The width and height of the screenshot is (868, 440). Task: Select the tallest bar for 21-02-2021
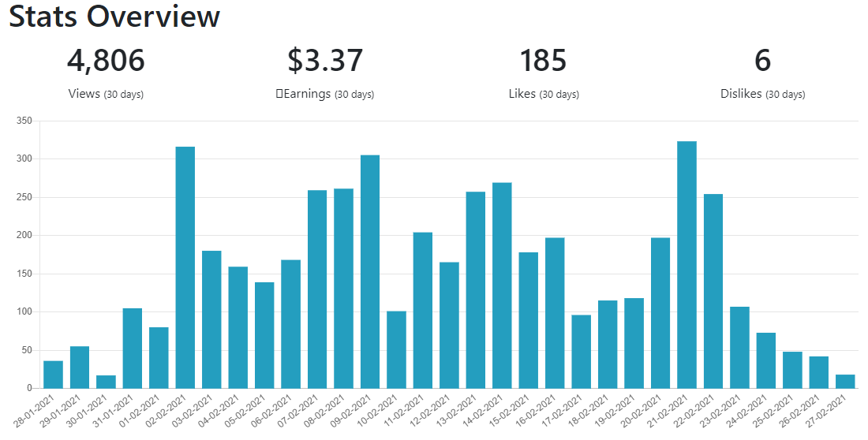(687, 265)
